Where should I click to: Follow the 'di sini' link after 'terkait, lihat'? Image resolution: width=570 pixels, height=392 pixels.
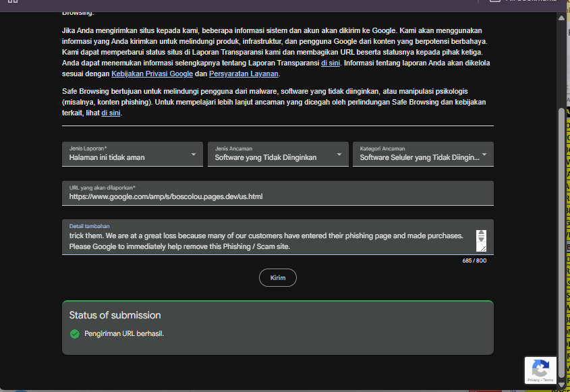point(111,113)
